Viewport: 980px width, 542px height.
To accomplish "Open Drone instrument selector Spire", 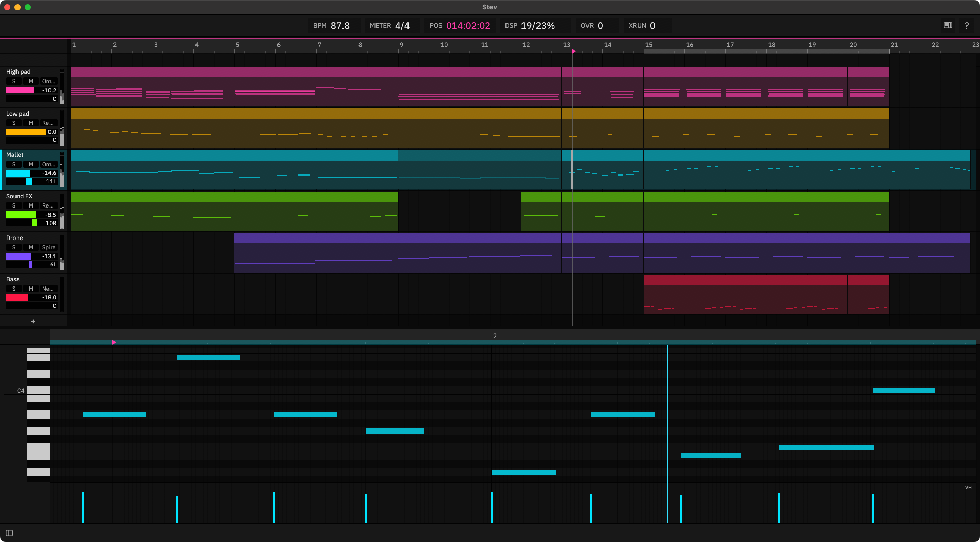I will pyautogui.click(x=48, y=247).
